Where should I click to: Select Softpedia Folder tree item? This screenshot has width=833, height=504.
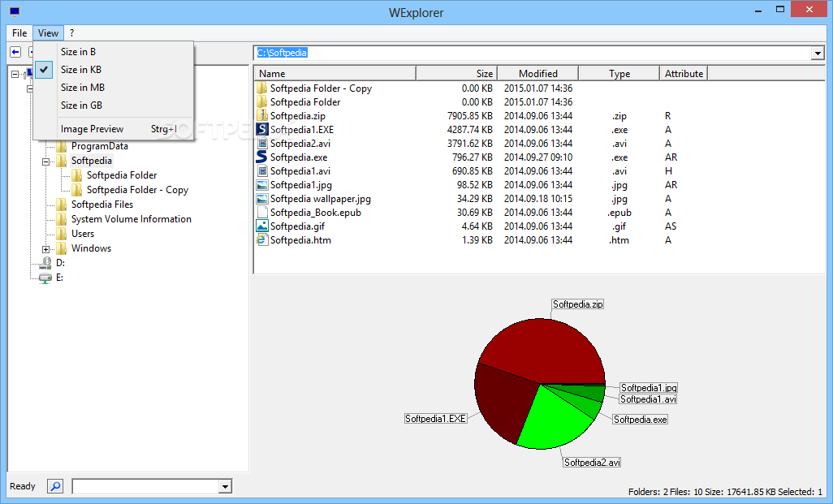[x=122, y=175]
